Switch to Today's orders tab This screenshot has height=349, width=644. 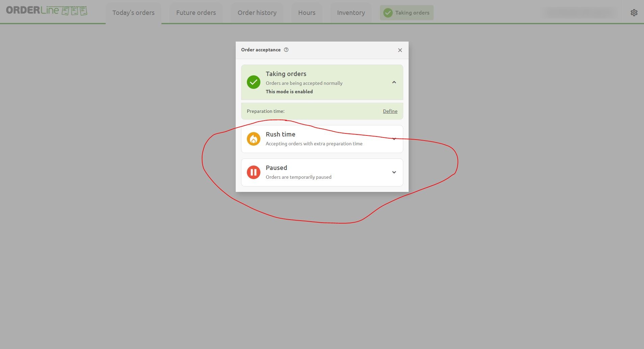[133, 13]
